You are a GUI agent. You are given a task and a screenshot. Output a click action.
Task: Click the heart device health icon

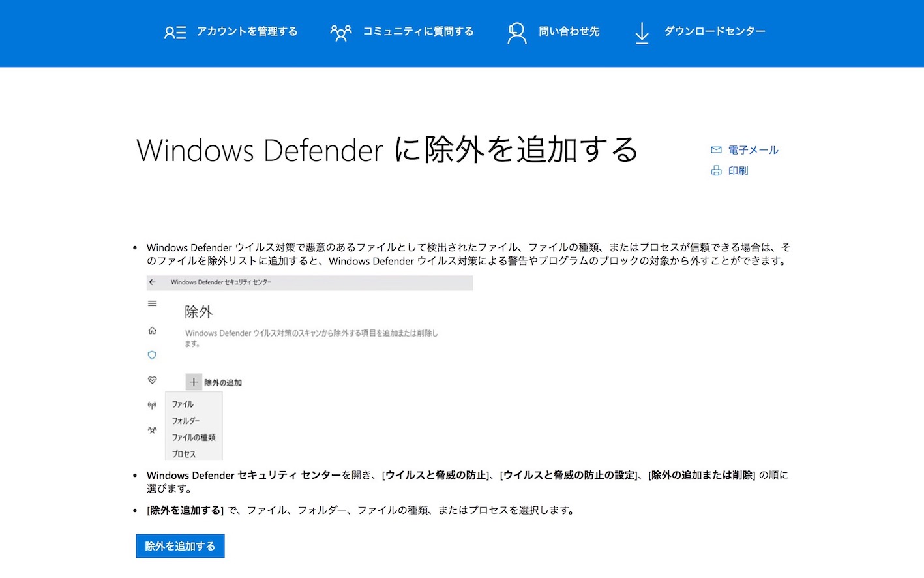click(x=153, y=380)
